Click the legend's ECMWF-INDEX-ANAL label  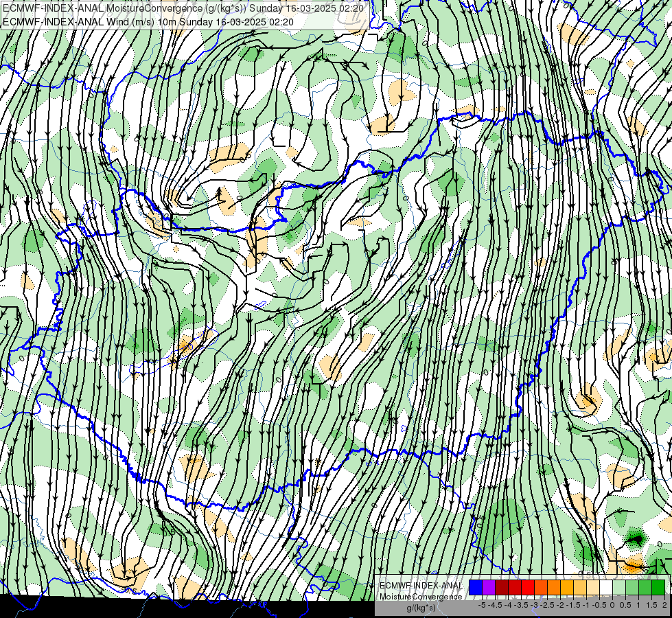pyautogui.click(x=421, y=586)
